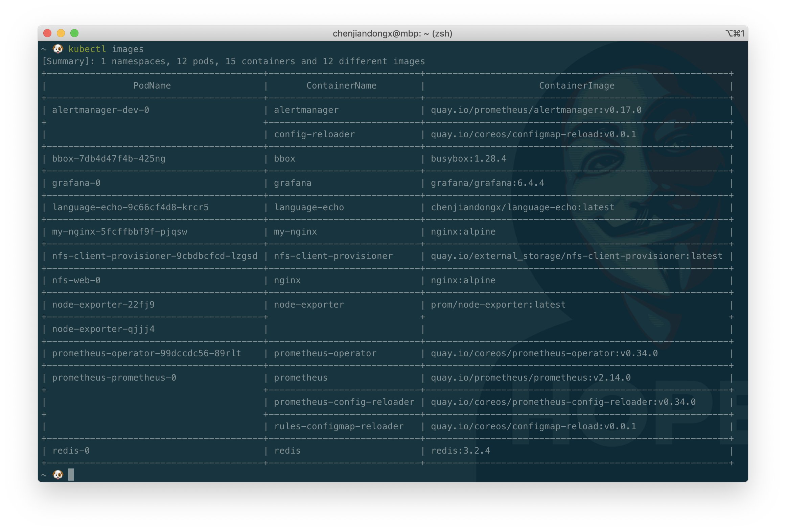Select the prometheus-config-reloader container entry

click(x=344, y=402)
